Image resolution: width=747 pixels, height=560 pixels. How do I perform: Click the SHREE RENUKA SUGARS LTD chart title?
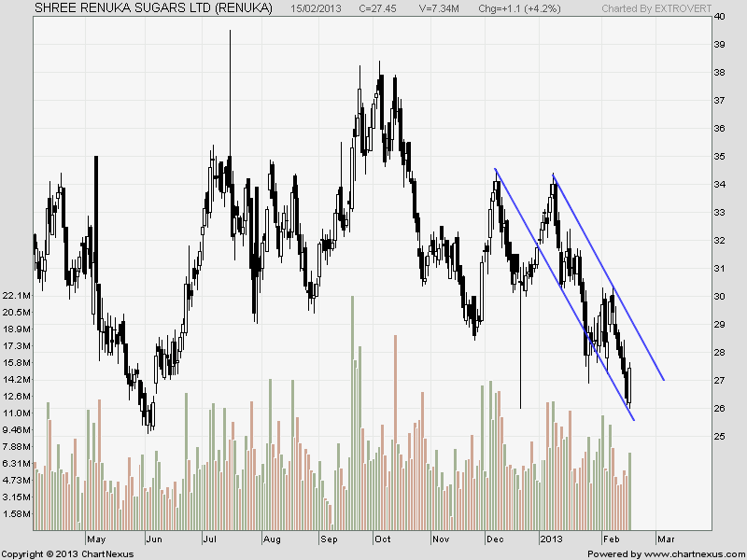click(x=154, y=7)
